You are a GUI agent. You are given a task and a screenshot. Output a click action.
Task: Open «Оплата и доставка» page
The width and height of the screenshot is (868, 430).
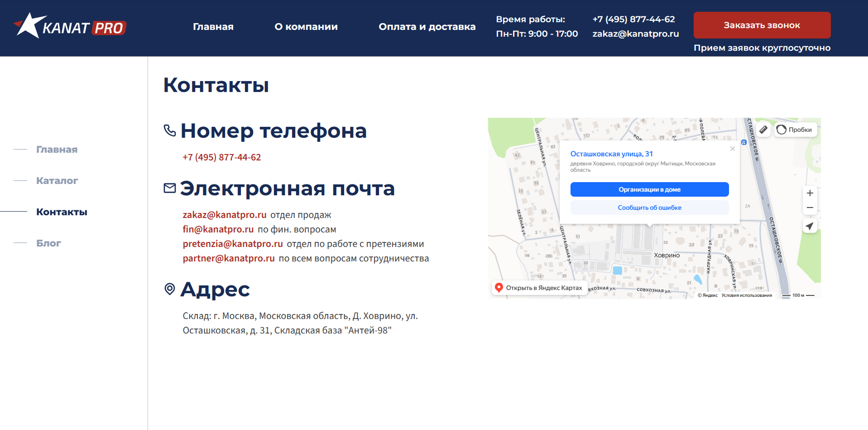[x=427, y=26]
